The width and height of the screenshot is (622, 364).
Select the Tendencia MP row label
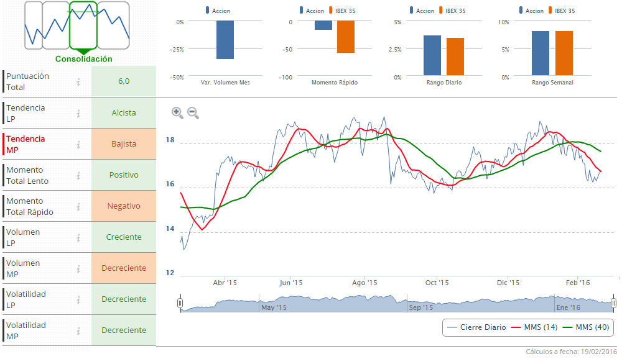pos(26,144)
